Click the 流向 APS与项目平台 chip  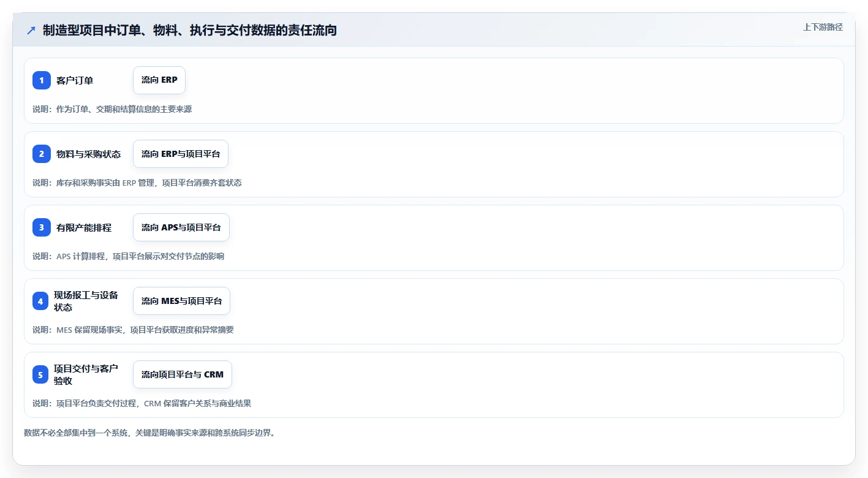tap(181, 227)
